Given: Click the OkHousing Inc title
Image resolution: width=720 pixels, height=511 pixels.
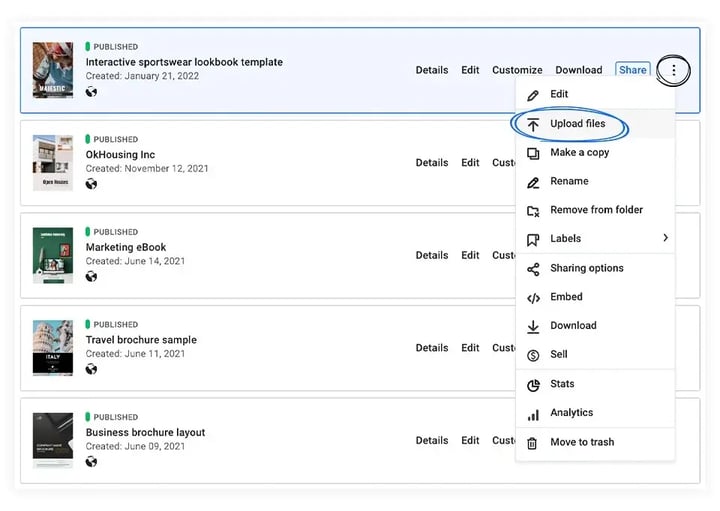Looking at the screenshot, I should (120, 155).
